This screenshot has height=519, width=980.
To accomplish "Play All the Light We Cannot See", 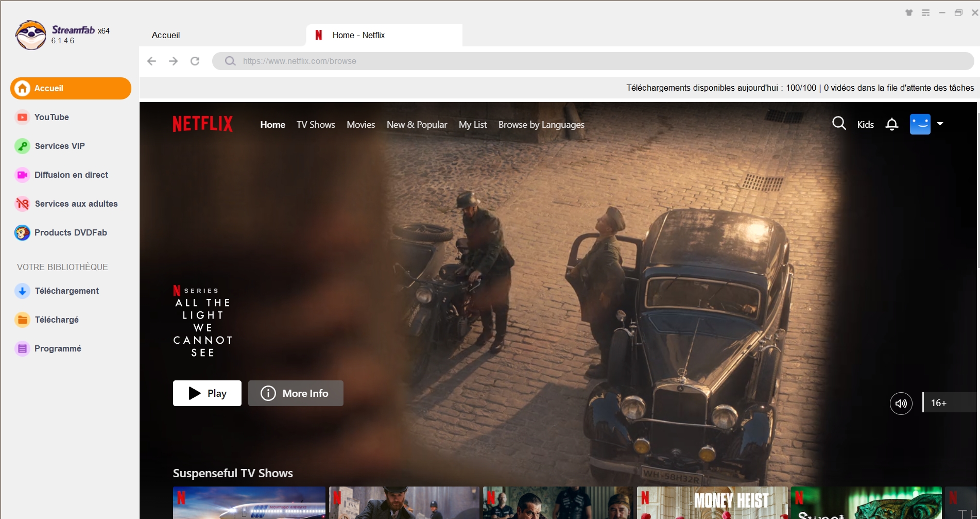I will 207,393.
